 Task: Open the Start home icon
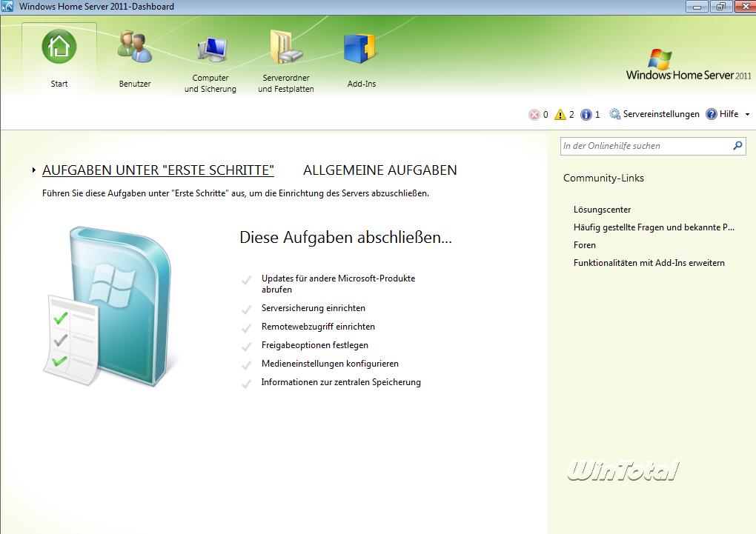(x=59, y=47)
